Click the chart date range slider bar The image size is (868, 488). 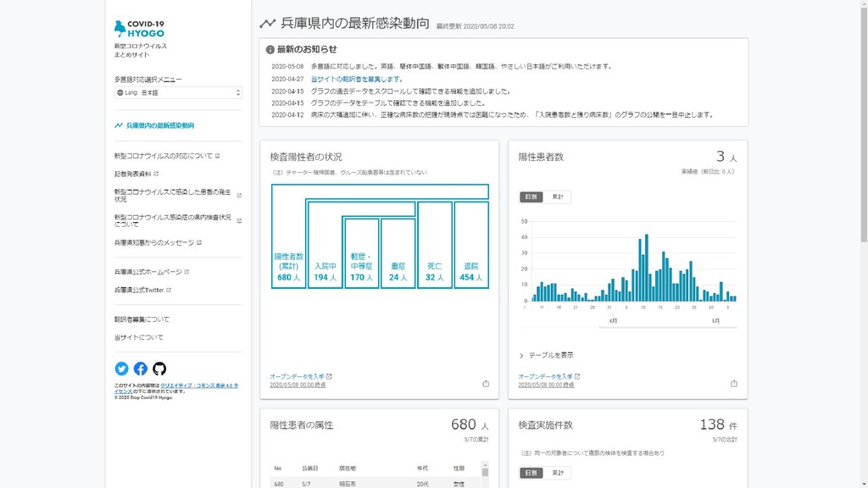pyautogui.click(x=668, y=328)
